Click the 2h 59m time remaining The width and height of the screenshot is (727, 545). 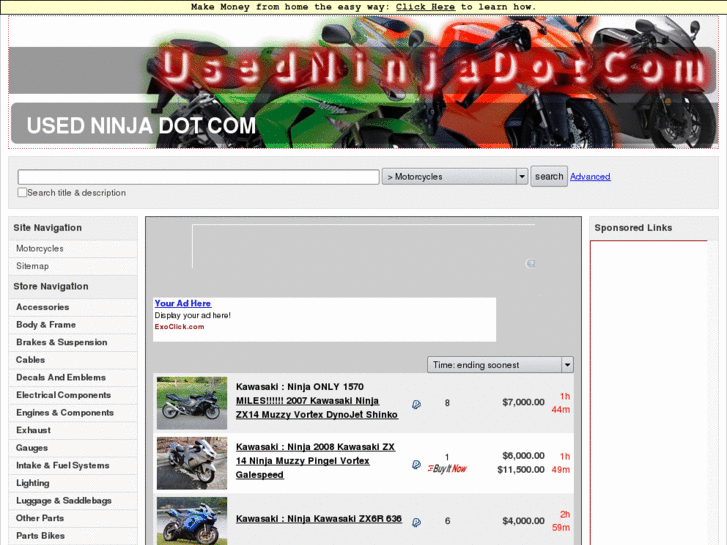pyautogui.click(x=561, y=521)
